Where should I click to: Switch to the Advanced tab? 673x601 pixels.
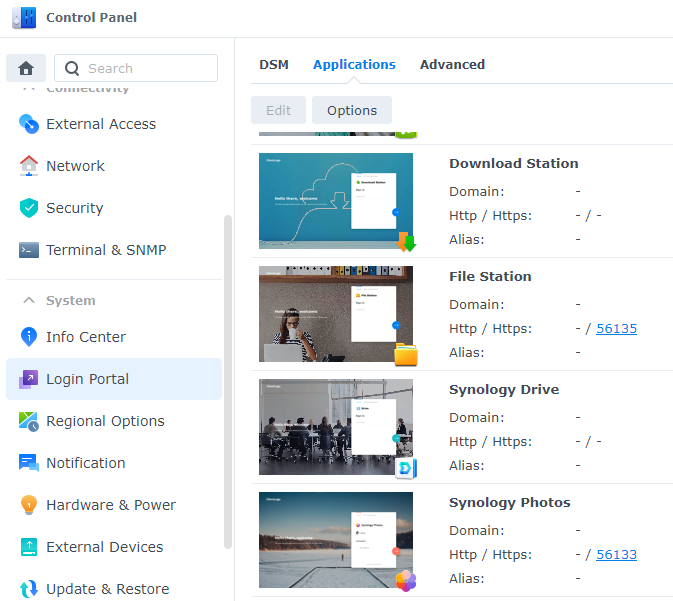452,64
